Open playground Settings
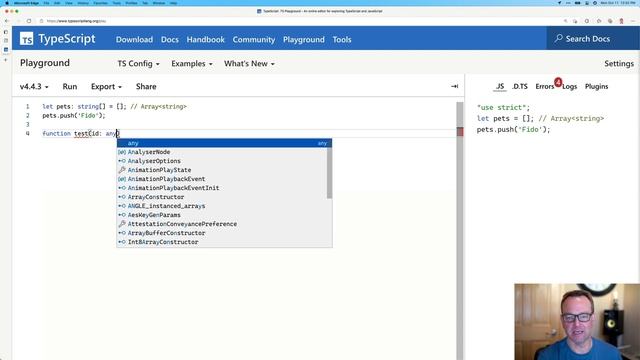 (619, 64)
